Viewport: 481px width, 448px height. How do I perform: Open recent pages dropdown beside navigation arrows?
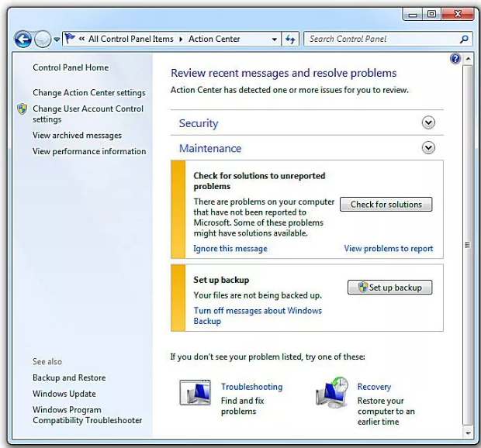pos(57,40)
